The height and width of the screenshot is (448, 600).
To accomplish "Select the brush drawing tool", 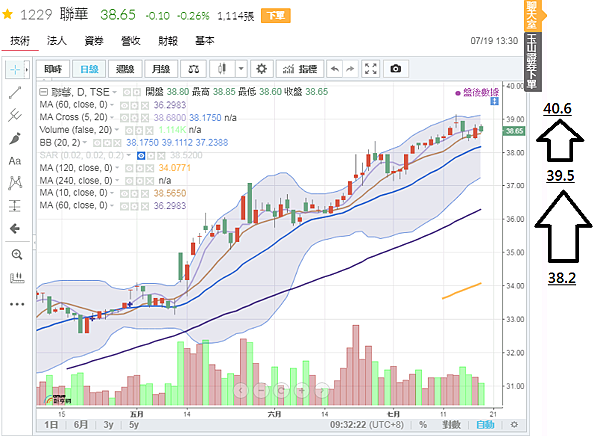I will point(15,138).
